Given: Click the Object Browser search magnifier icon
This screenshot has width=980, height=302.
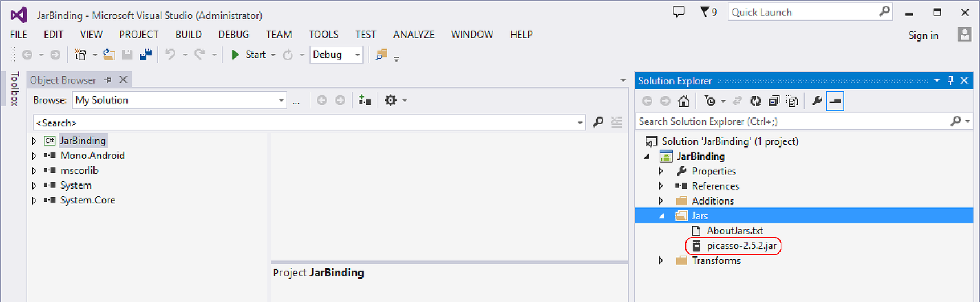Looking at the screenshot, I should [598, 122].
